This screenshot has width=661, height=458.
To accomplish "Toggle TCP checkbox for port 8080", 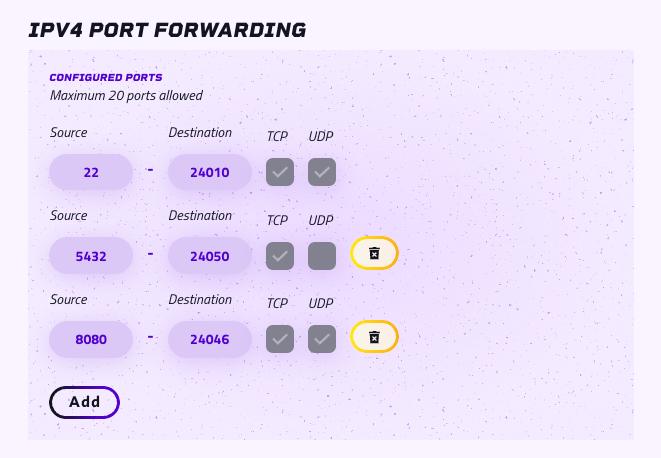I will click(x=280, y=339).
